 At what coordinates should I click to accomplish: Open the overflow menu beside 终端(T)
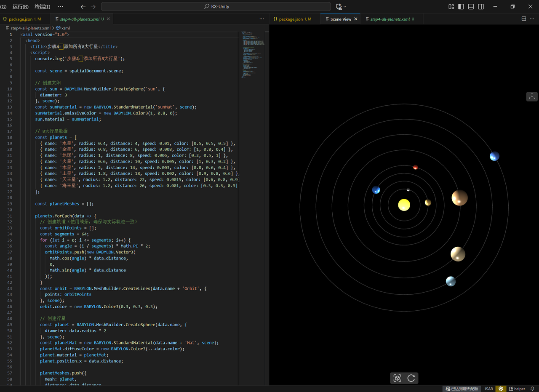point(61,7)
